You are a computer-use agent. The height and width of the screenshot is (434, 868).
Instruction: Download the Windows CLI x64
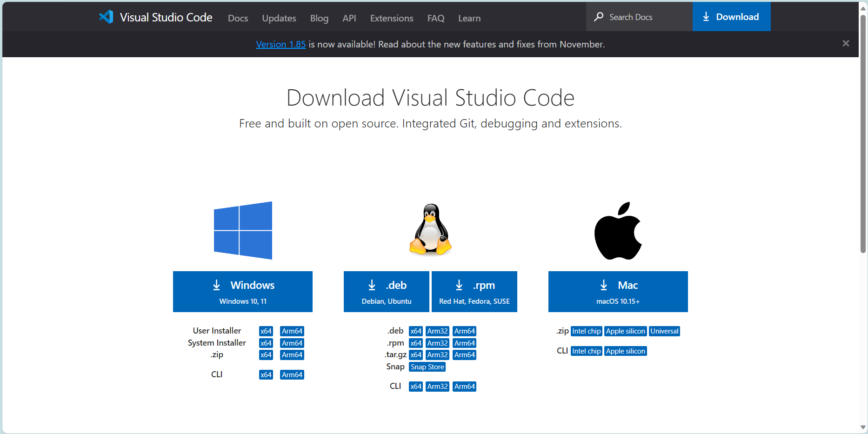tap(266, 375)
